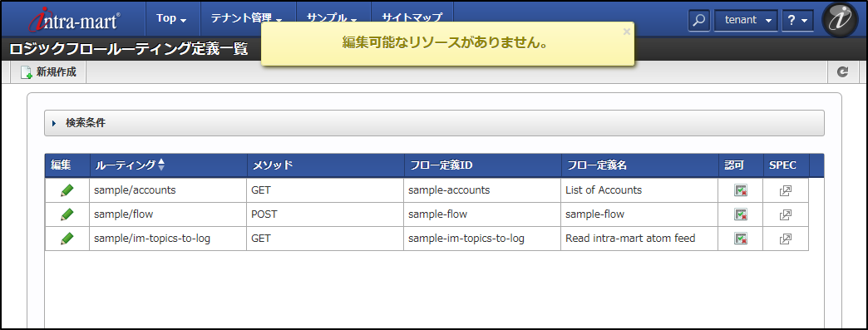Open the help question-mark dropdown
868x330 pixels.
[797, 20]
